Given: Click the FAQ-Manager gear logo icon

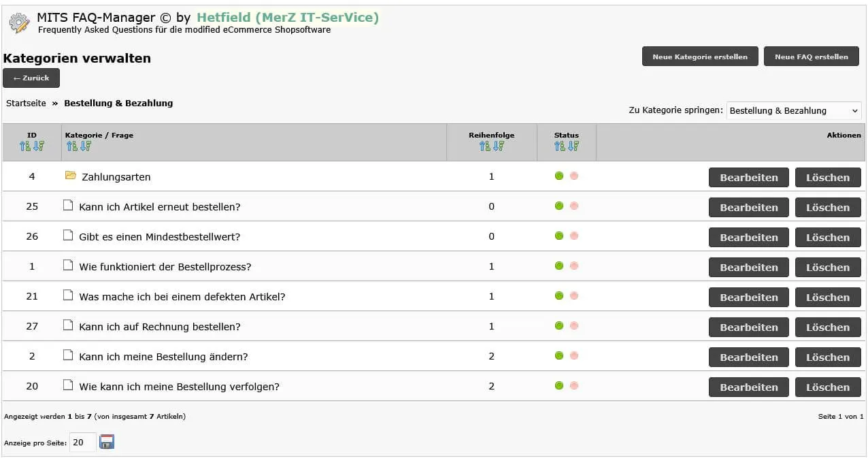Looking at the screenshot, I should tap(19, 23).
